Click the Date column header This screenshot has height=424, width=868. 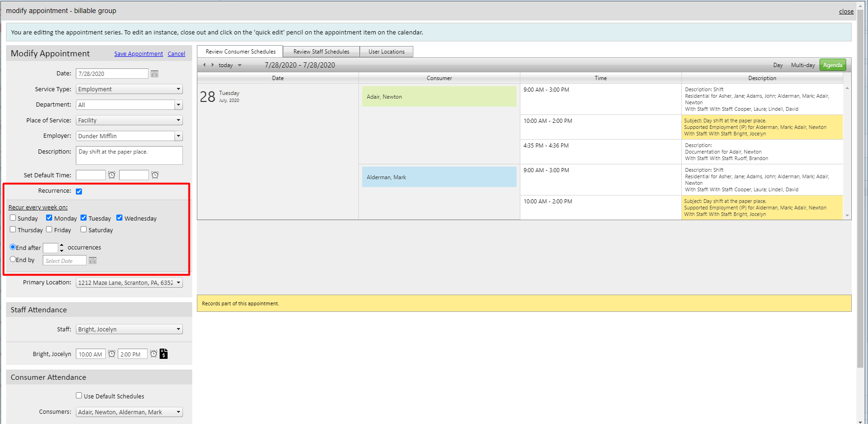(x=278, y=78)
